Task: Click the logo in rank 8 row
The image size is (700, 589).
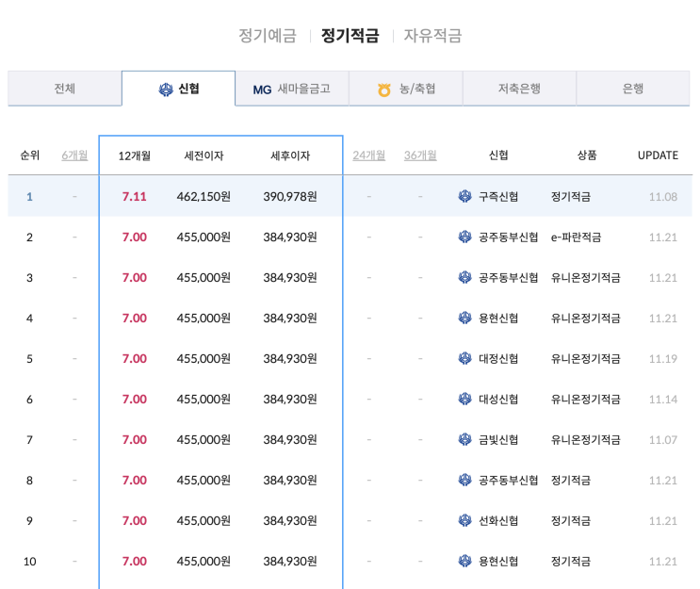Action: tap(464, 480)
